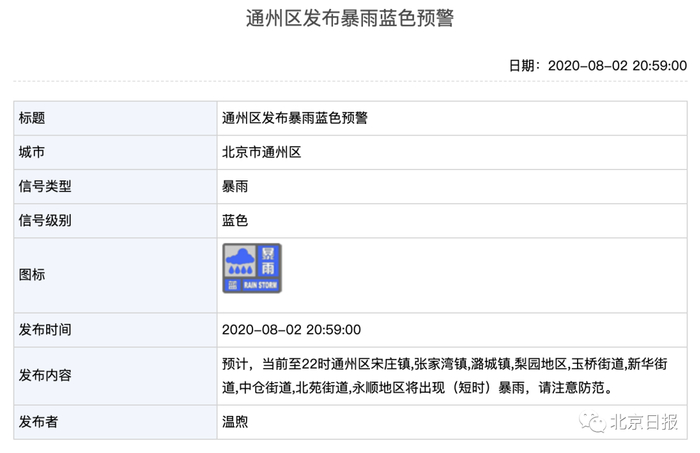The image size is (700, 453).
Task: Select the signal type value 暴雨
Action: (x=235, y=186)
